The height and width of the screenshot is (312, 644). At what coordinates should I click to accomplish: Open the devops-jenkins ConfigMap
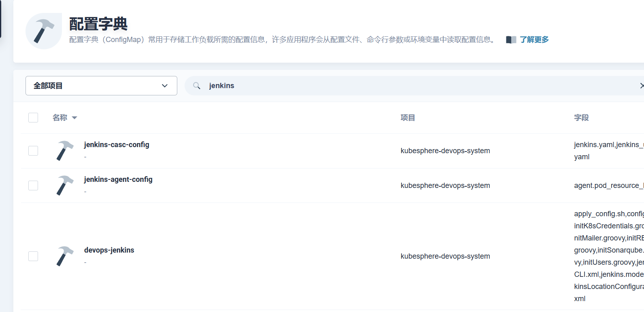[x=109, y=250]
